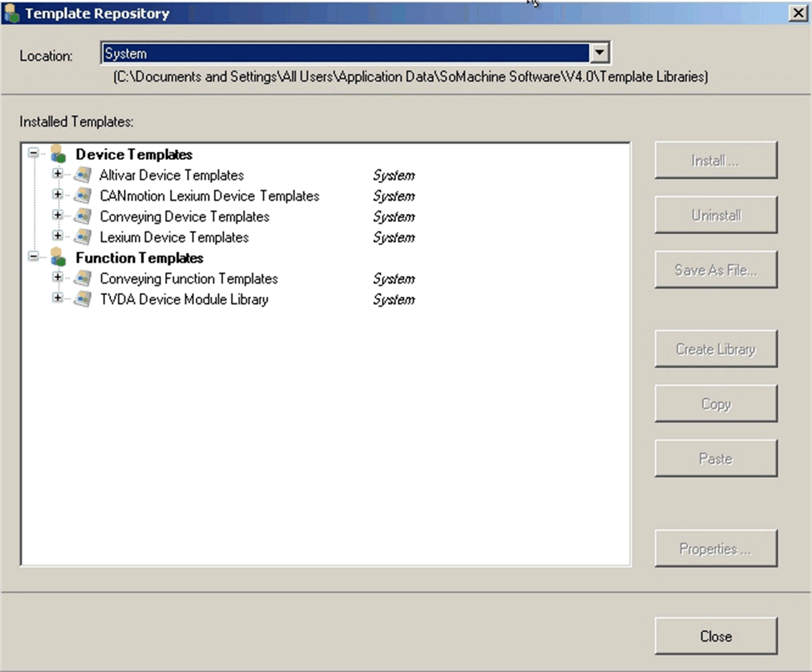
Task: Click the Template Libraries folder path text
Action: 411,77
